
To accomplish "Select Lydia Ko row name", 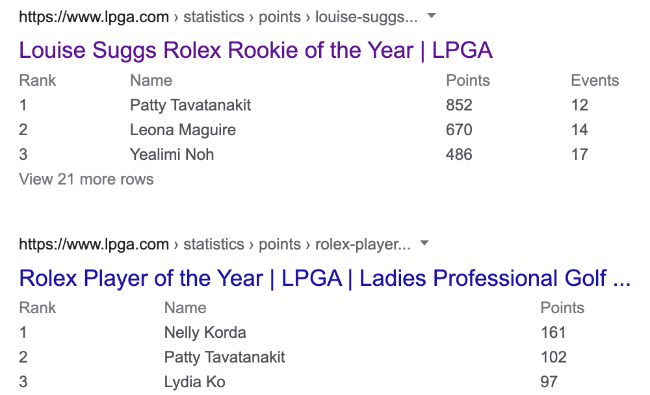I will (x=195, y=382).
